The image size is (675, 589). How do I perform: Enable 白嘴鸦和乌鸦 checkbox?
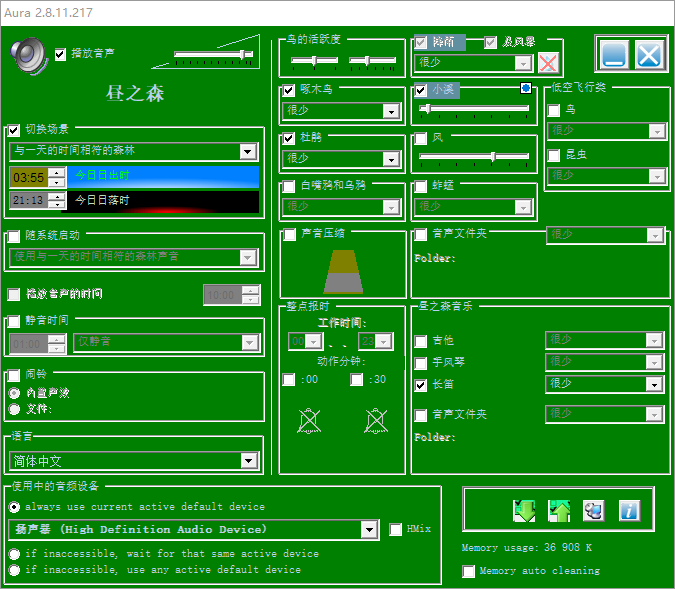point(288,186)
